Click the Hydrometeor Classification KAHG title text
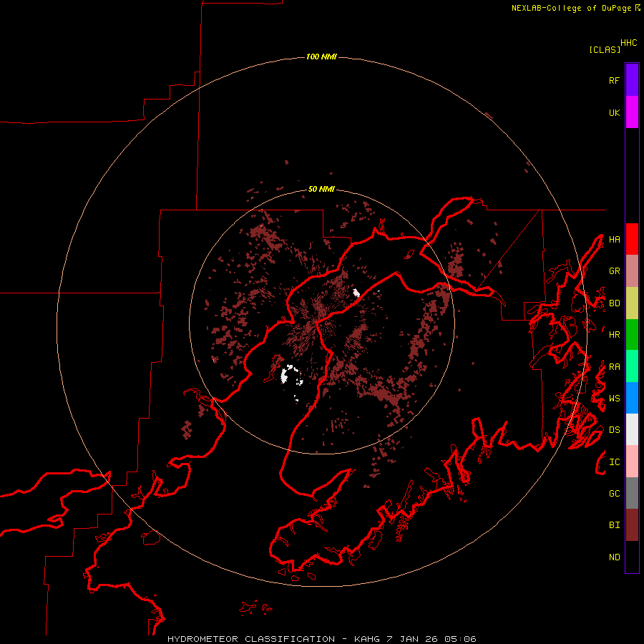This screenshot has width=644, height=644. pos(321,639)
